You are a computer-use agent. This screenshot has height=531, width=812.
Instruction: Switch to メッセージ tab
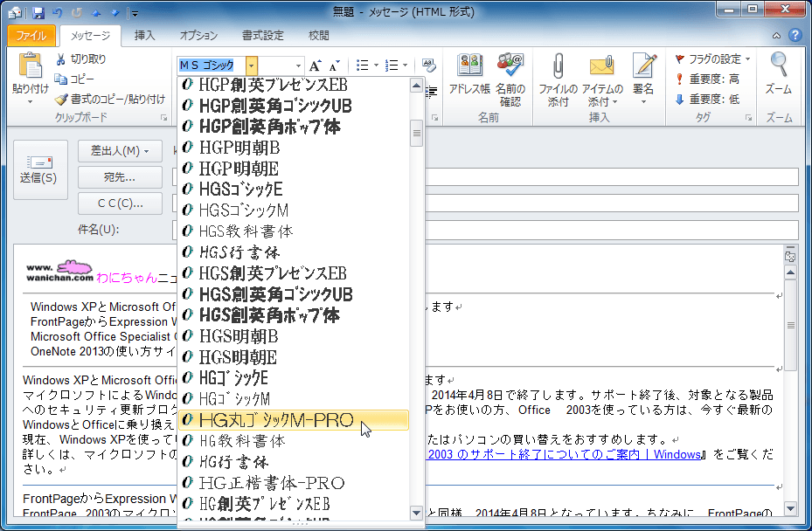(x=90, y=35)
